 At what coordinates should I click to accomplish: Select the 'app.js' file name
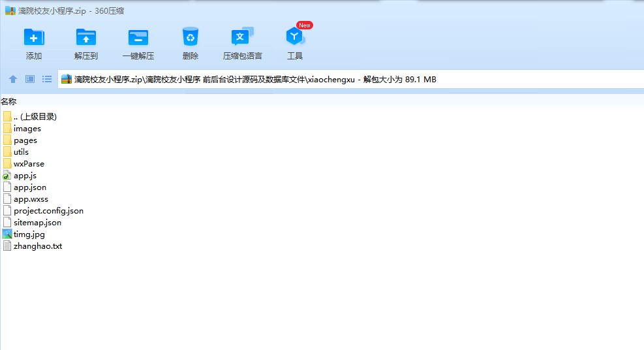click(25, 176)
